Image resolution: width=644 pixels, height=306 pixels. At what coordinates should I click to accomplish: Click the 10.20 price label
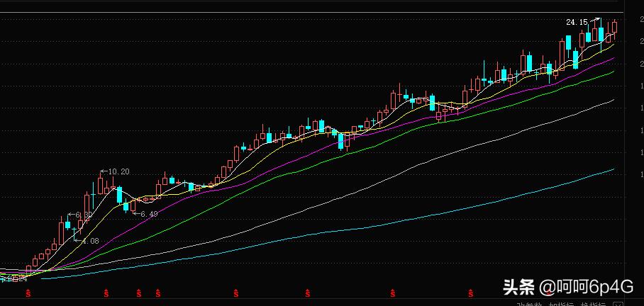tap(118, 171)
